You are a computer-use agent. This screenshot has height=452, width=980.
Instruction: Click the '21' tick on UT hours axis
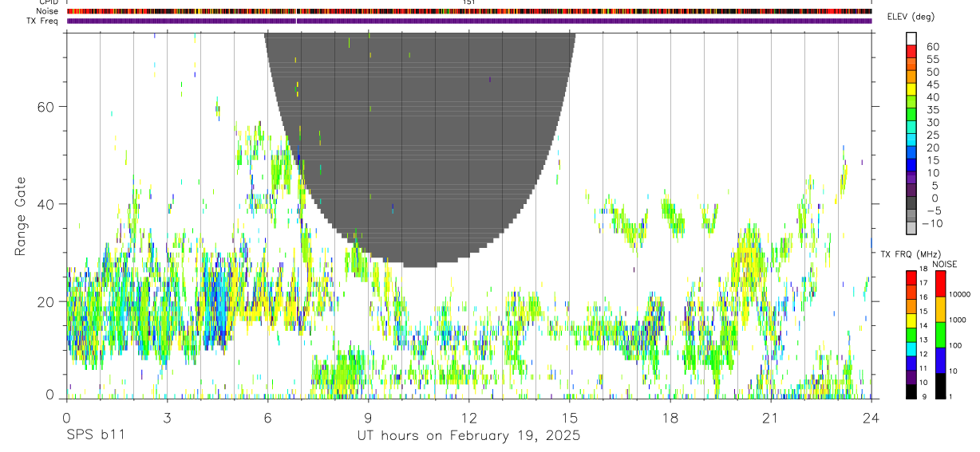point(770,418)
